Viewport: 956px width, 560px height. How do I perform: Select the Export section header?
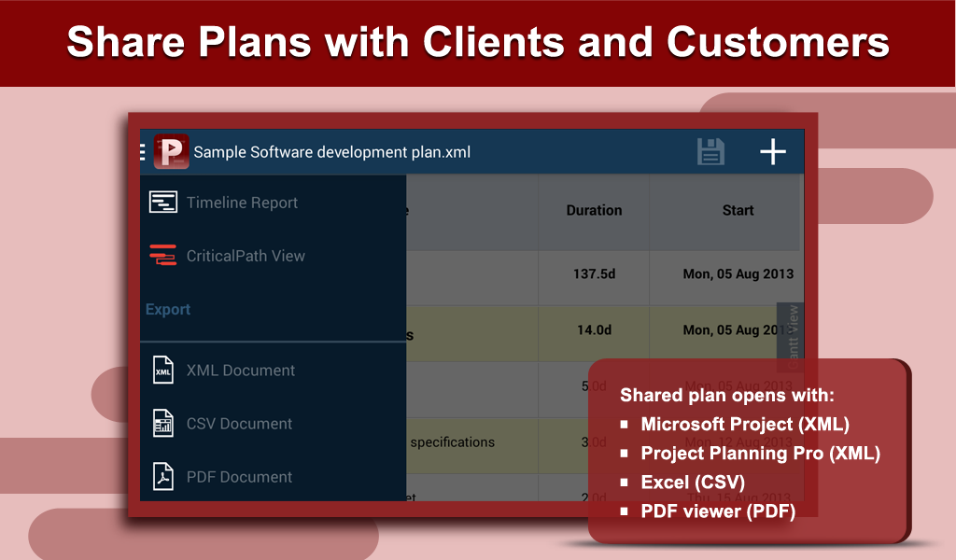tap(168, 310)
